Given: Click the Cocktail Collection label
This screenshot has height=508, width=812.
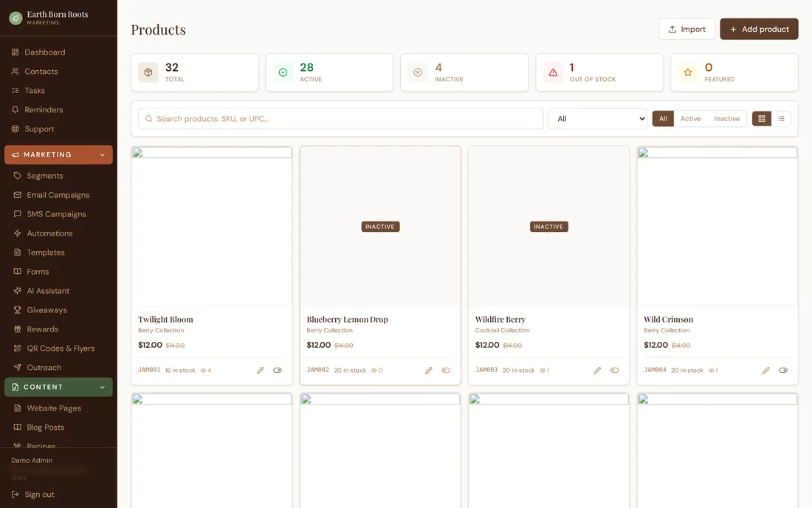Looking at the screenshot, I should click(502, 330).
